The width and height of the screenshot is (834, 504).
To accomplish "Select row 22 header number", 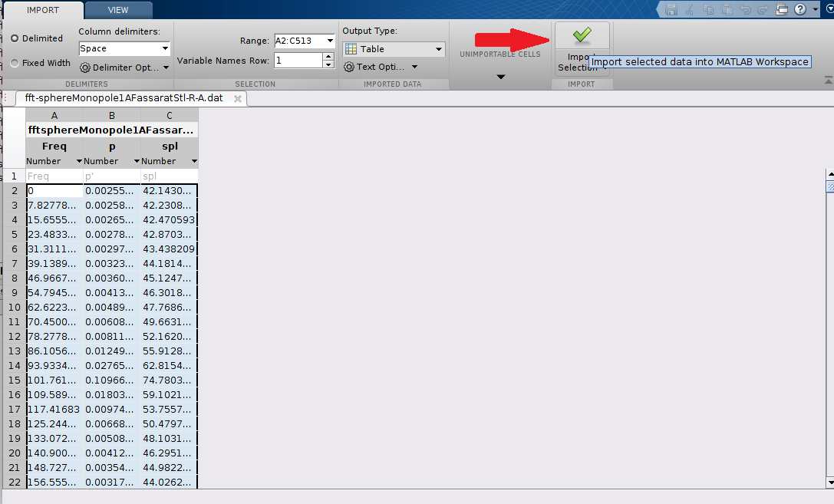I will pos(15,483).
